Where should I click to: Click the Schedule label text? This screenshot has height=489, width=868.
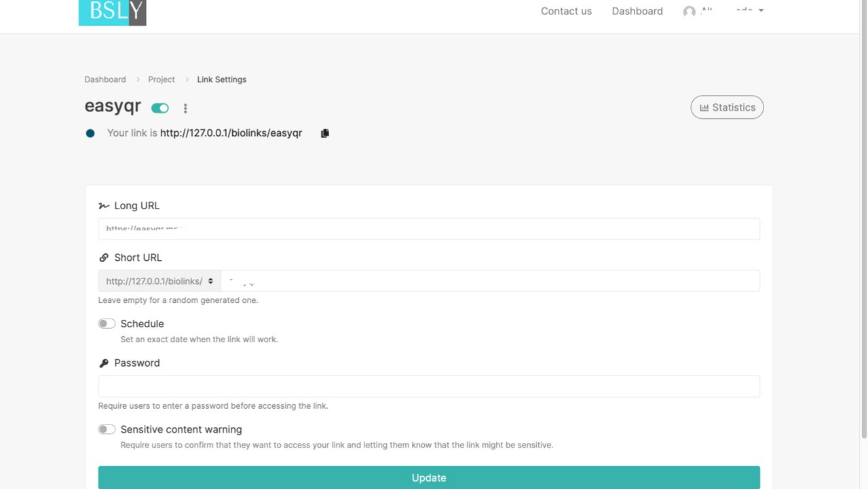142,324
